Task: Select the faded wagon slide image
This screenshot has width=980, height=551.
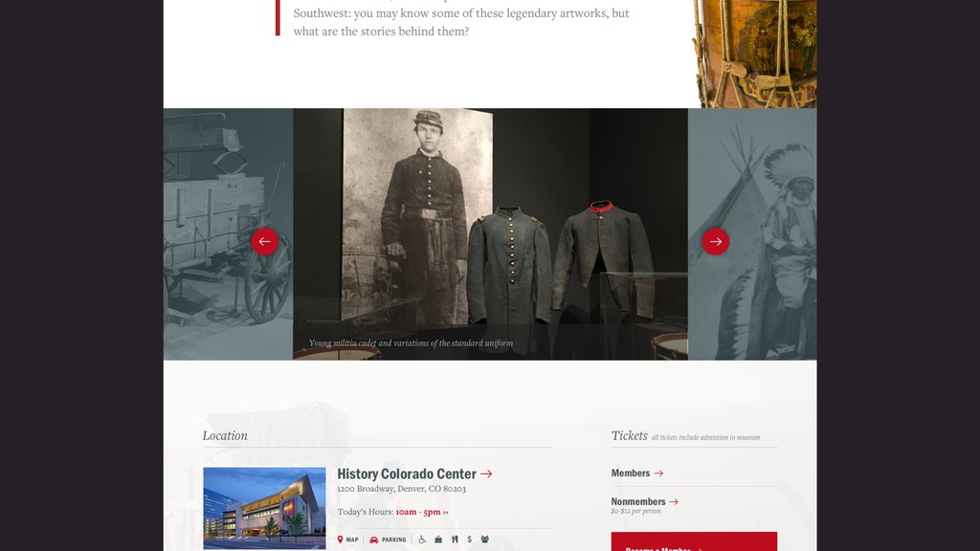Action: click(228, 234)
